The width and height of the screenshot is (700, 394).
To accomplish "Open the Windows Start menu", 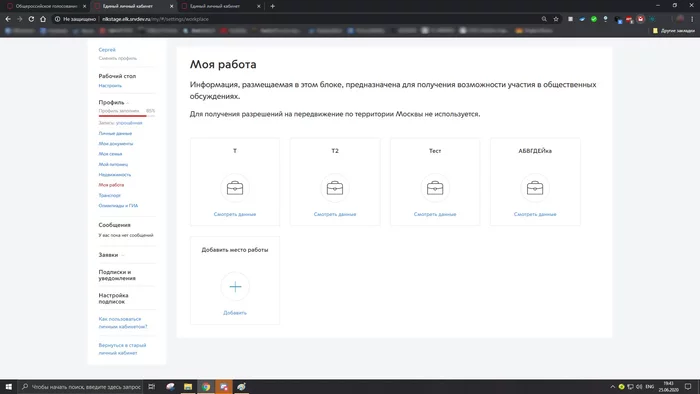I will (x=8, y=387).
